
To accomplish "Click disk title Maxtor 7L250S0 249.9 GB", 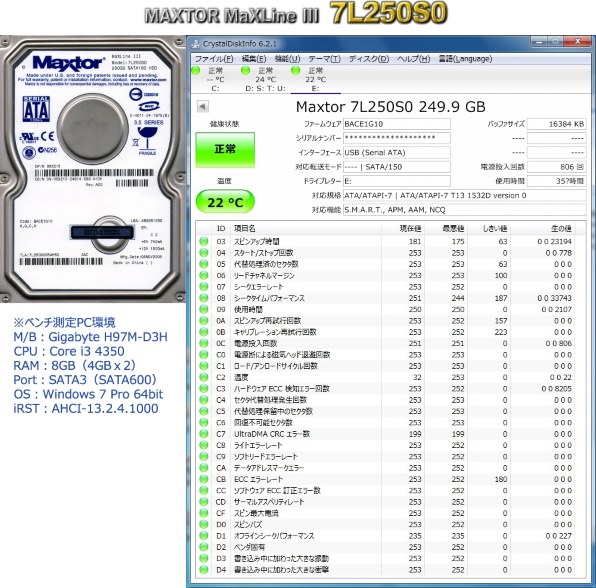I will (x=390, y=107).
